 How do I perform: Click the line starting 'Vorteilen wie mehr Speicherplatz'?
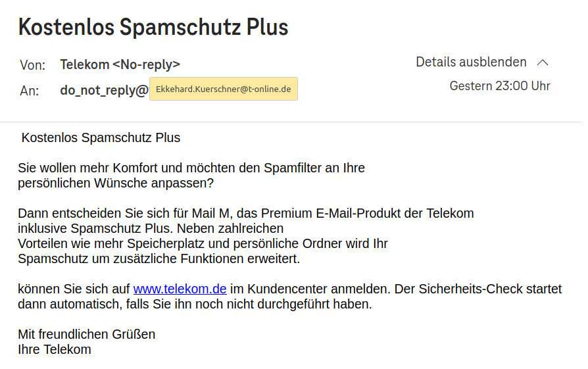pos(203,243)
